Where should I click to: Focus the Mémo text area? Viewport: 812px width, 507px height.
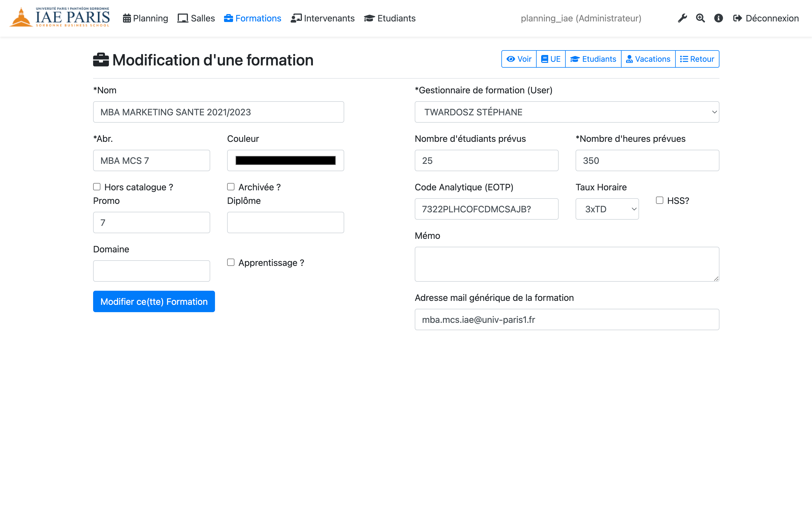567,264
